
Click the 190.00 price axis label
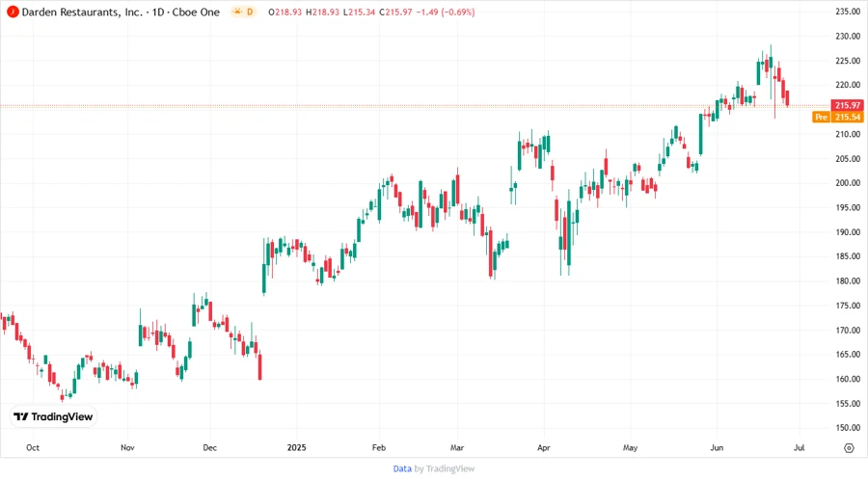pyautogui.click(x=848, y=232)
